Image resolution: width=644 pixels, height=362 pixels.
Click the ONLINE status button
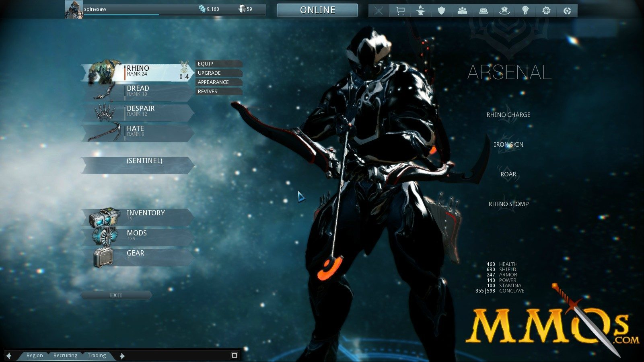point(317,10)
